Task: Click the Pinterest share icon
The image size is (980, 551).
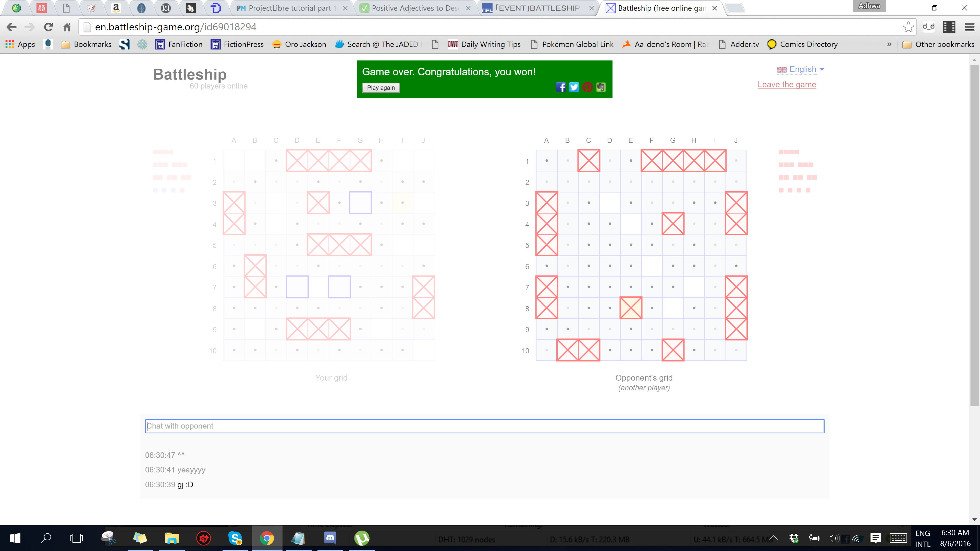Action: (x=587, y=87)
